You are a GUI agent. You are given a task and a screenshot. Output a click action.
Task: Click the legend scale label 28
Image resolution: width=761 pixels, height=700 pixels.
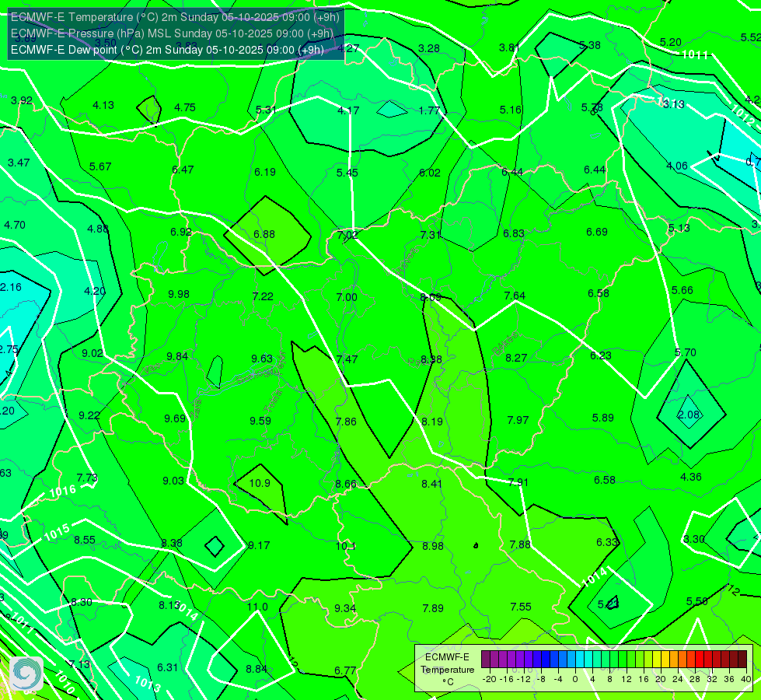(x=694, y=679)
